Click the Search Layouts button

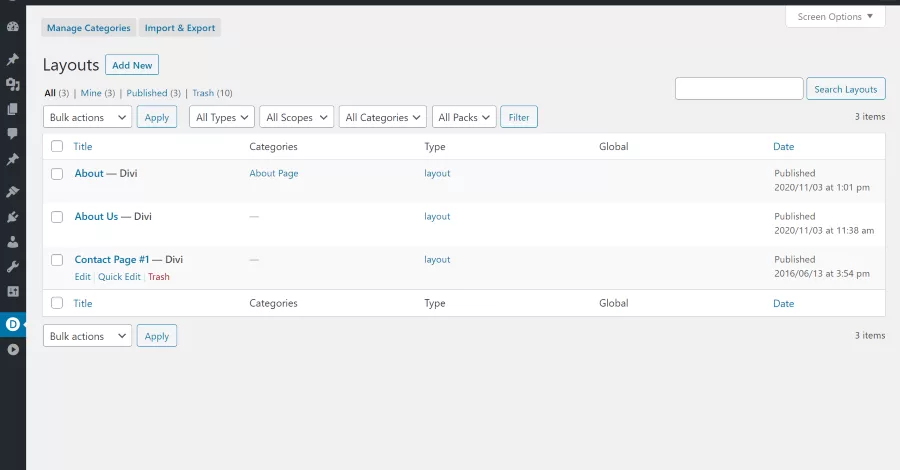click(x=845, y=89)
